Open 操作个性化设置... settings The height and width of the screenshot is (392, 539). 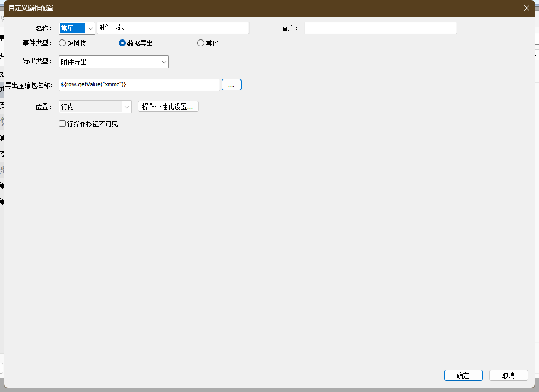coord(168,107)
